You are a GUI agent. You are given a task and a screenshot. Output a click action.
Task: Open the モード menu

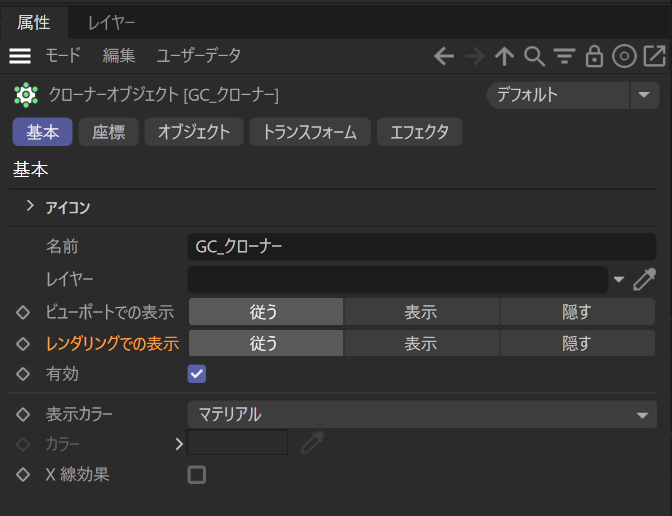[x=63, y=56]
